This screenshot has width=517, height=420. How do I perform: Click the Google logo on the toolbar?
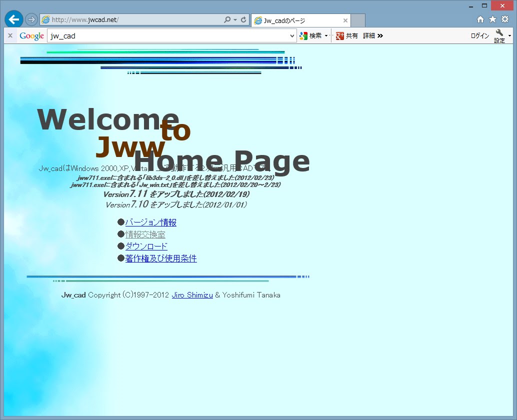tap(31, 36)
